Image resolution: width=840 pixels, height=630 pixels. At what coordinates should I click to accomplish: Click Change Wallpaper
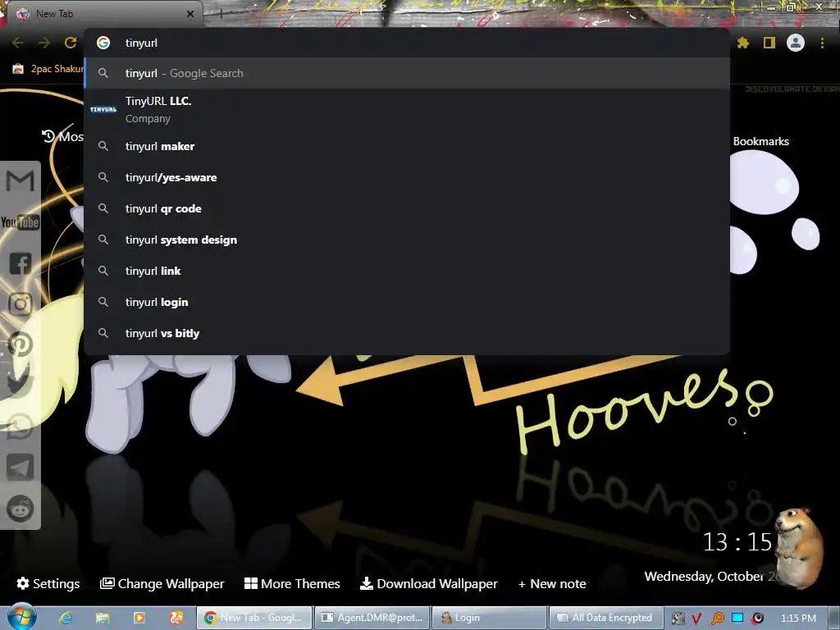coord(162,583)
